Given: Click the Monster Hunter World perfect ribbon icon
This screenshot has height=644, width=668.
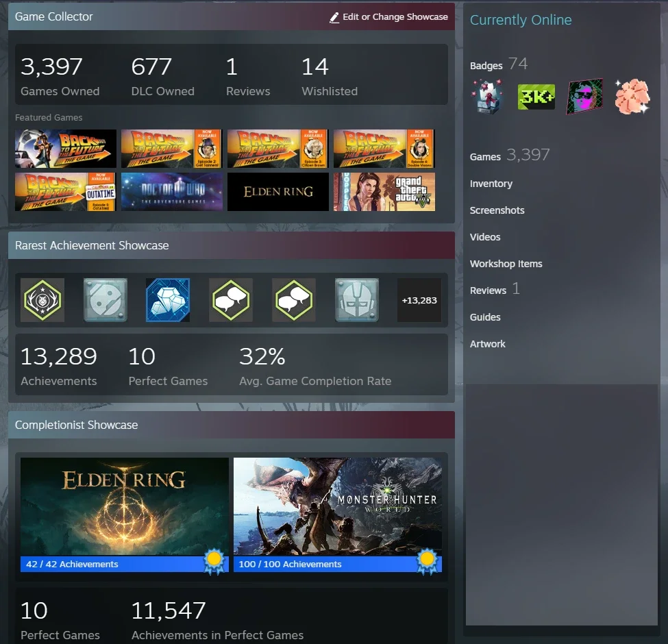Looking at the screenshot, I should pos(427,562).
